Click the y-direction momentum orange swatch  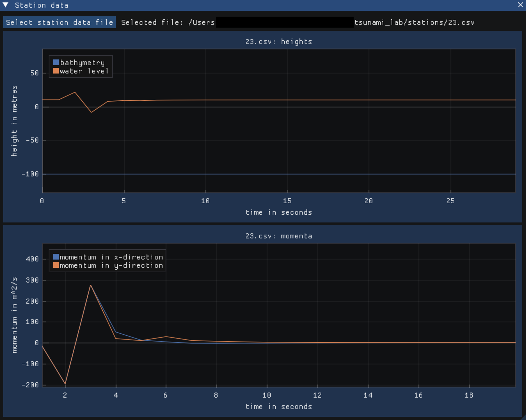56,265
